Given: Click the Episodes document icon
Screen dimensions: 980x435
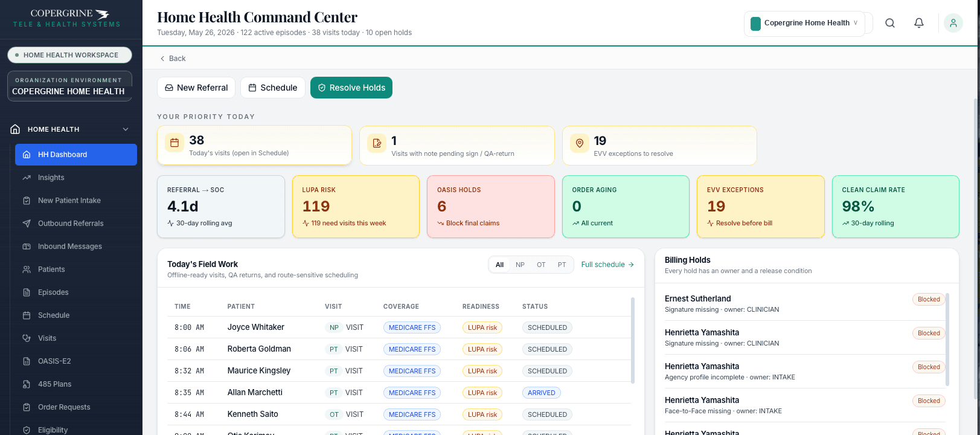Looking at the screenshot, I should pyautogui.click(x=27, y=292).
